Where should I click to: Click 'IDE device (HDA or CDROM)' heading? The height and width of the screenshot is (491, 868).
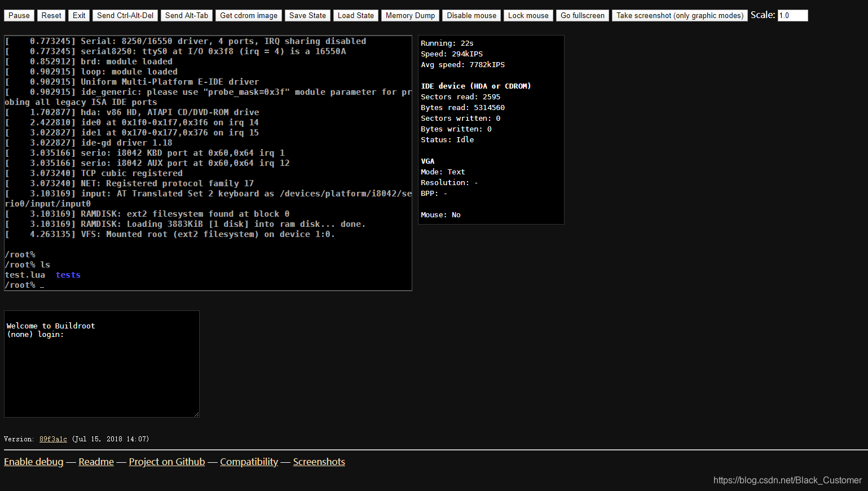pyautogui.click(x=476, y=86)
